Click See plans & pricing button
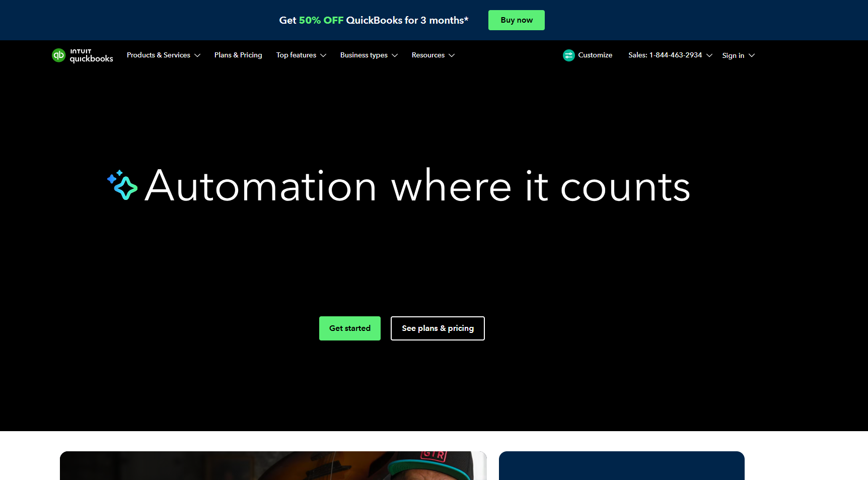 438,328
